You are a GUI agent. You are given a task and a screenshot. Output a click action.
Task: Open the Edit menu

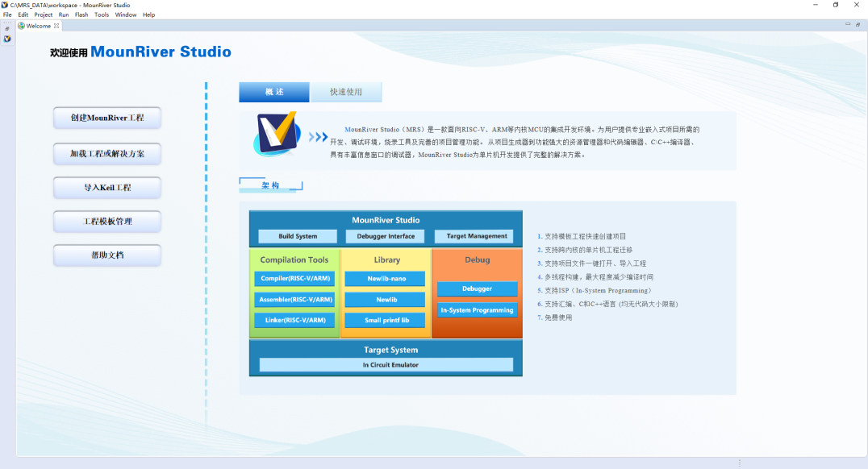point(23,15)
